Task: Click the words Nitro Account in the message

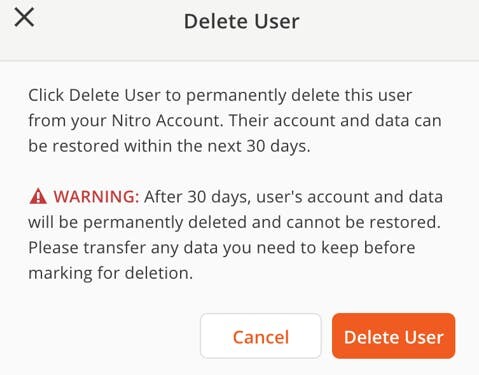Action: tap(167, 120)
